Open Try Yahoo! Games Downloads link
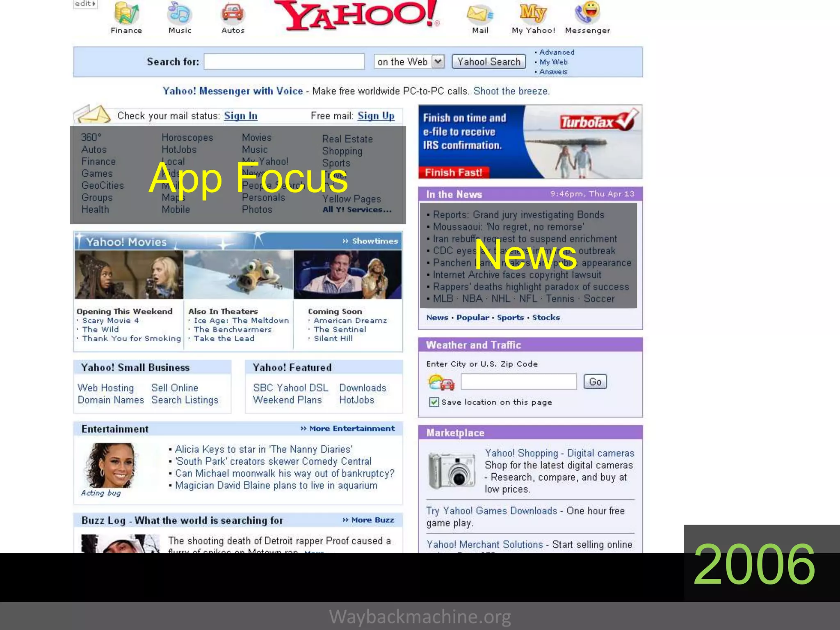 tap(491, 511)
